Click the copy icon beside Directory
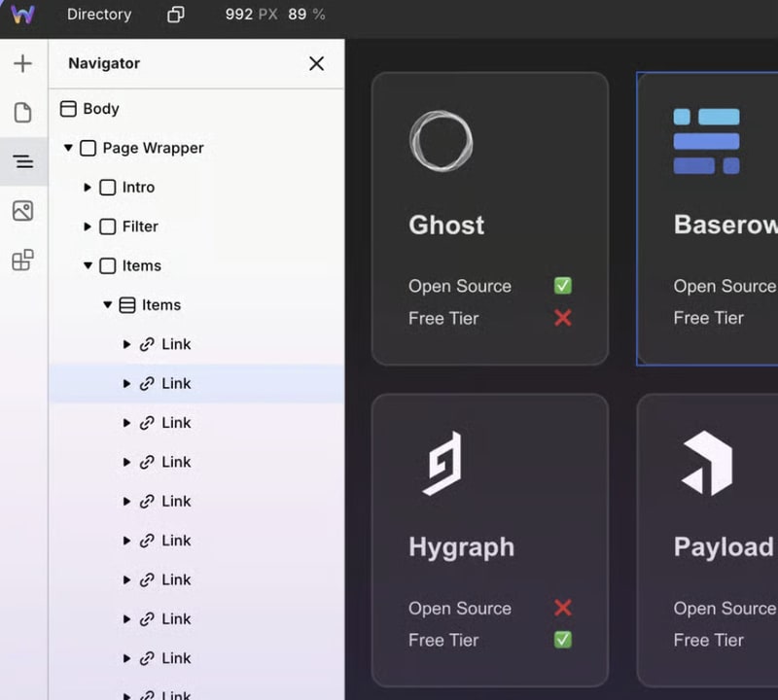 [x=175, y=15]
